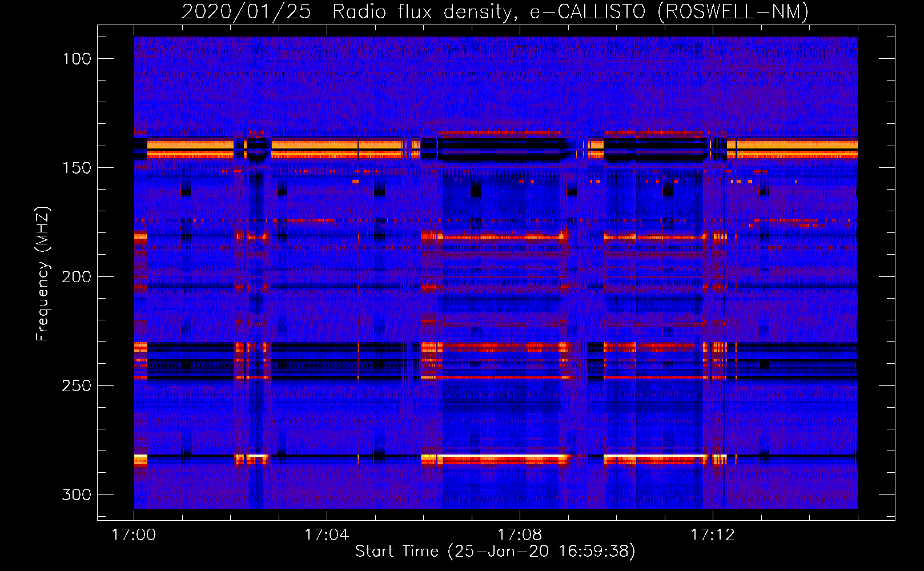Click the 200 frequency tick label
Viewport: 924px width, 571px height.
coord(77,277)
